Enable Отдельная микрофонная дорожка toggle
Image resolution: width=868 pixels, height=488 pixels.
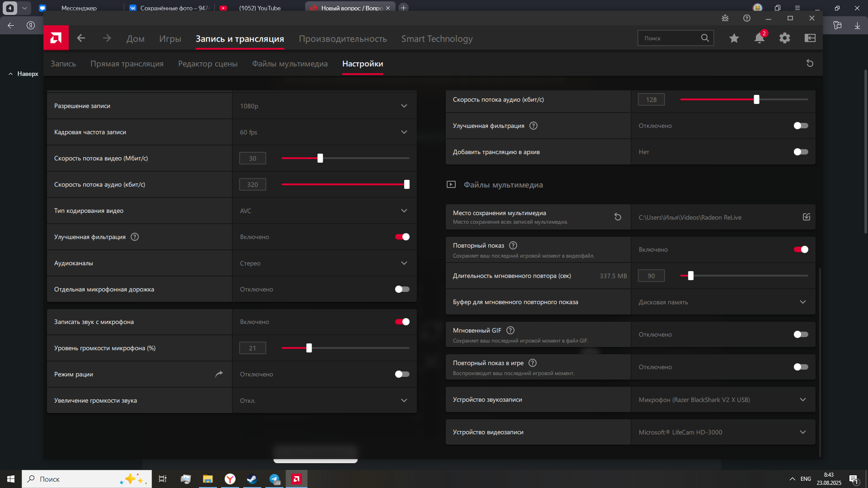coord(402,289)
